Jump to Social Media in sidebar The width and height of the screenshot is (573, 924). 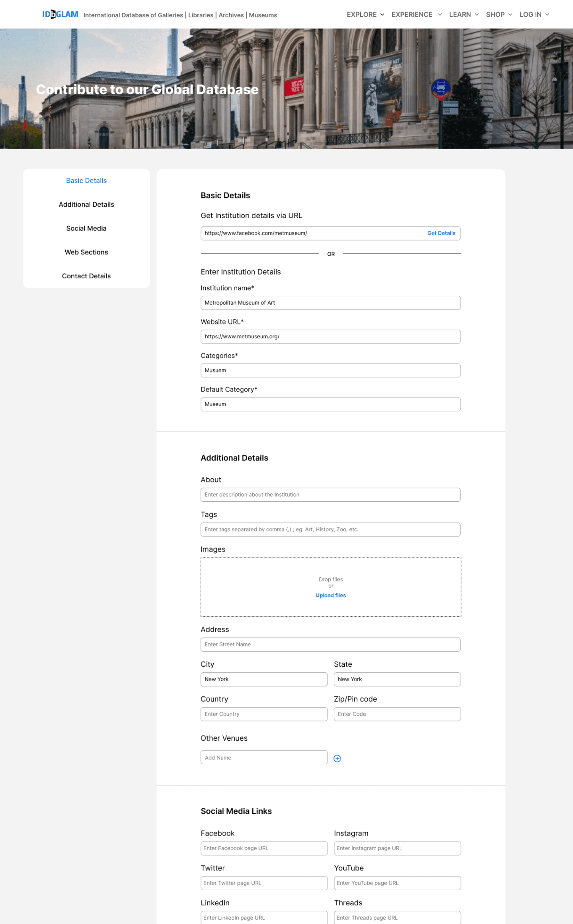86,228
